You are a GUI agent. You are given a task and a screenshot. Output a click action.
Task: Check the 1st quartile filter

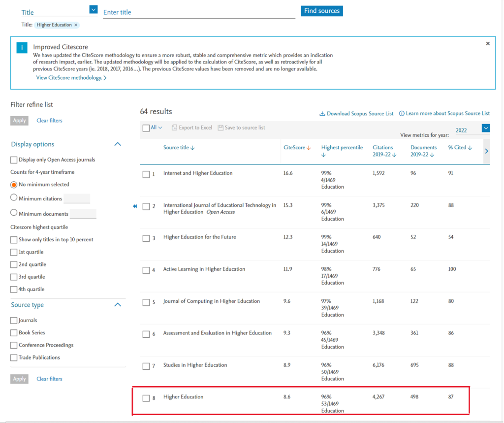click(14, 252)
